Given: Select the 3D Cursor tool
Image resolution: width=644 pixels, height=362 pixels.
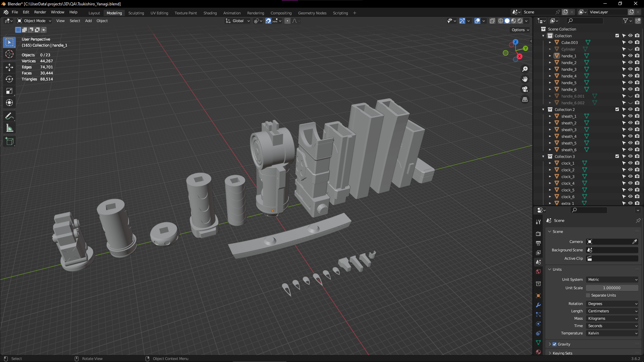Looking at the screenshot, I should tap(9, 54).
